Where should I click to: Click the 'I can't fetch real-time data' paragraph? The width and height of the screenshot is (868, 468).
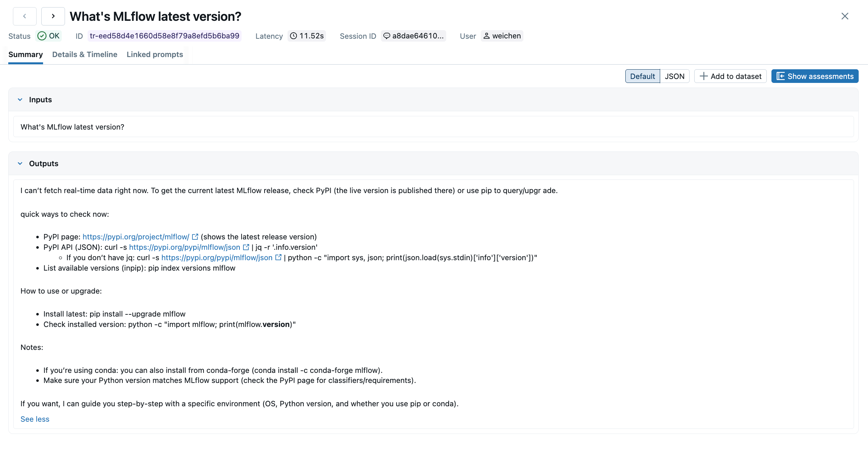289,191
